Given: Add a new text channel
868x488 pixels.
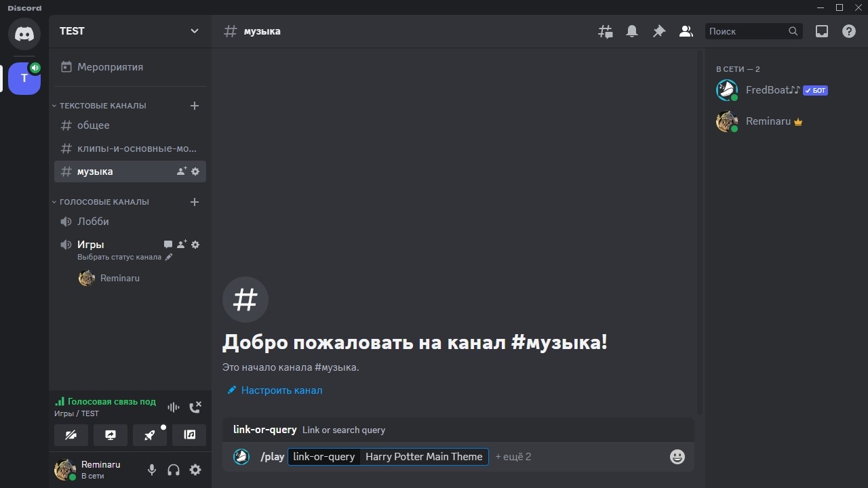Looking at the screenshot, I should [x=195, y=106].
